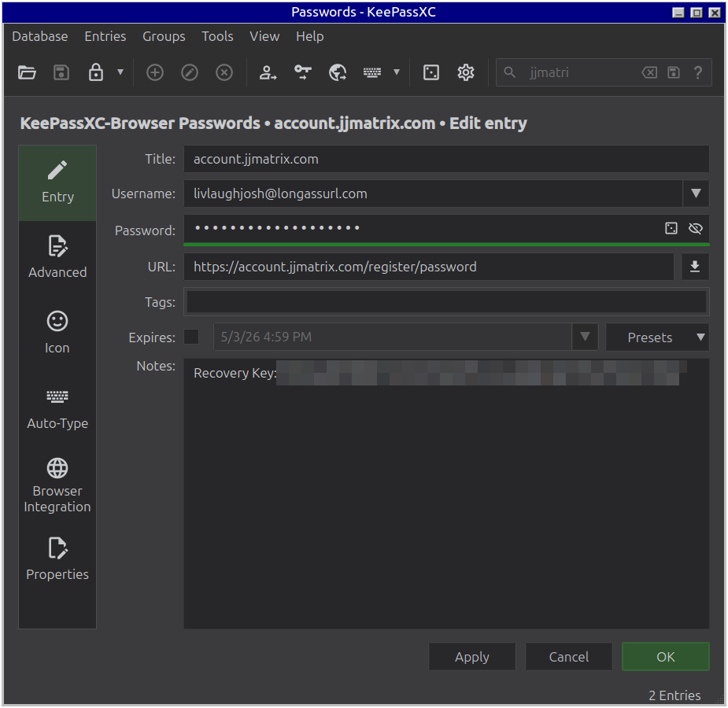
Task: Click the password strength green bar
Action: (x=446, y=244)
